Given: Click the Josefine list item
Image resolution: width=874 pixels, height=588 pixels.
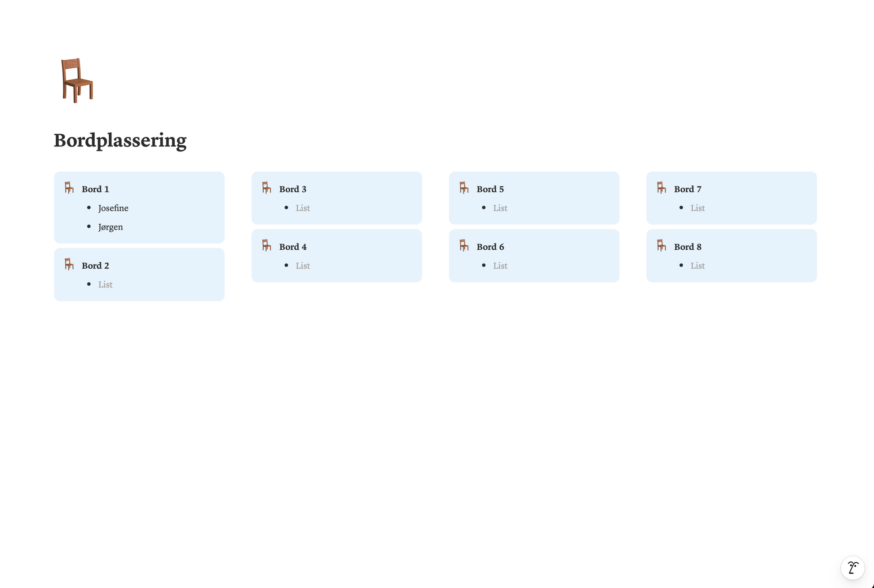Looking at the screenshot, I should pos(113,208).
